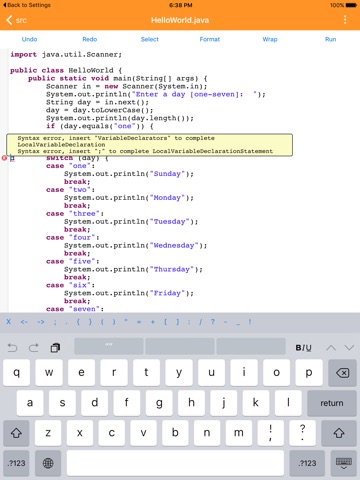360x480 pixels.
Task: Insert plus sign from shortcut row
Action: 152,322
